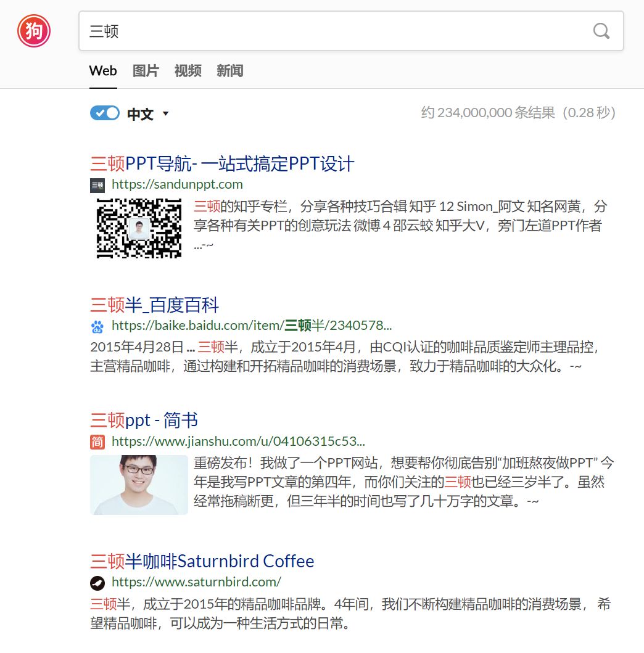Viewport: 644px width, 653px height.
Task: Click the snippet mentioning 知乎专栏
Action: tap(400, 225)
